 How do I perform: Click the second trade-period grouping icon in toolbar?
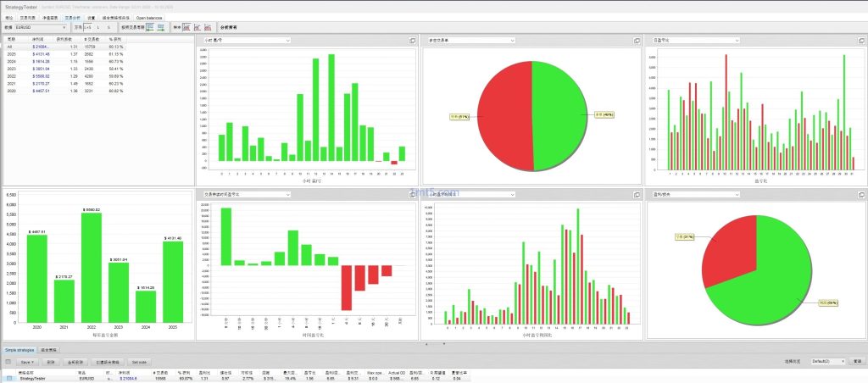pyautogui.click(x=160, y=27)
